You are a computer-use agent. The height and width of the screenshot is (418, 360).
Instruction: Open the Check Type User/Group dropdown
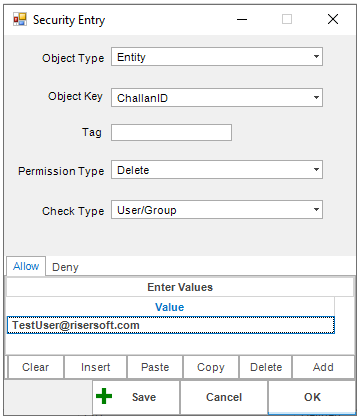[x=217, y=210]
